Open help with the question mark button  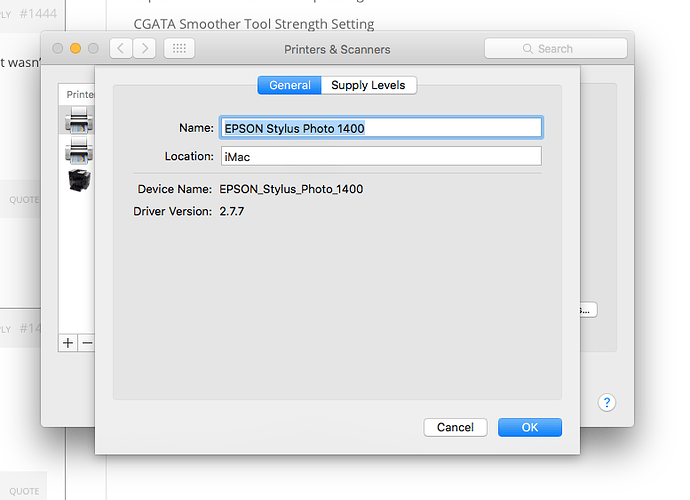607,402
